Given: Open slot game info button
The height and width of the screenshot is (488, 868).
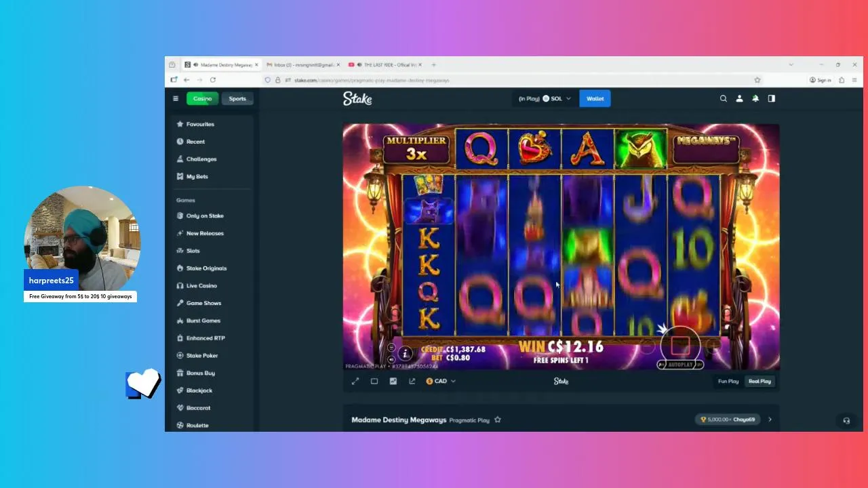Looking at the screenshot, I should [406, 353].
